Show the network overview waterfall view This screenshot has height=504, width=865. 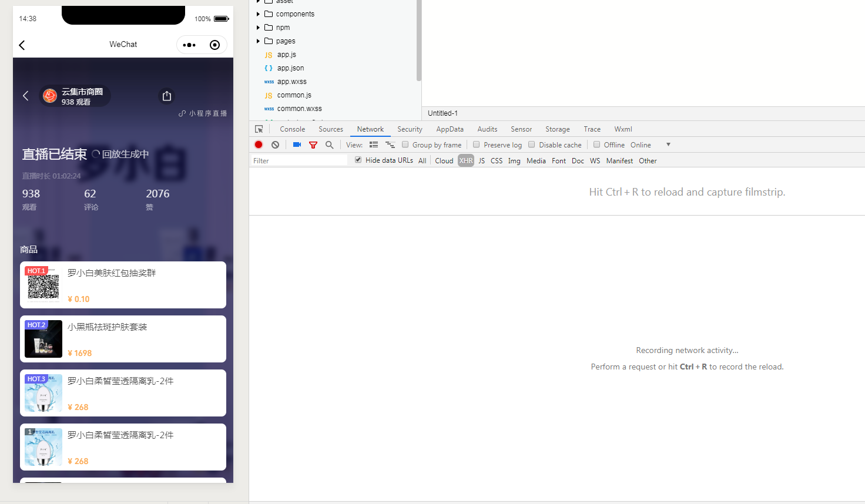pos(390,145)
